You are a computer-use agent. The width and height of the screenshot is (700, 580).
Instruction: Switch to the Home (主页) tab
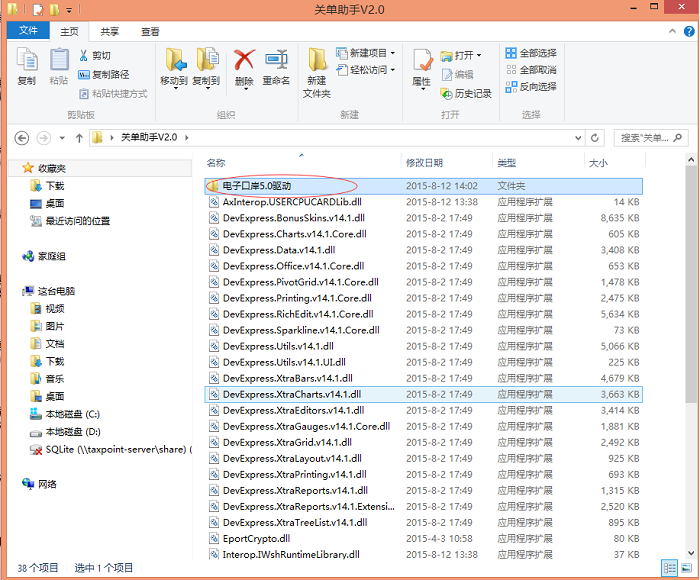point(69,32)
